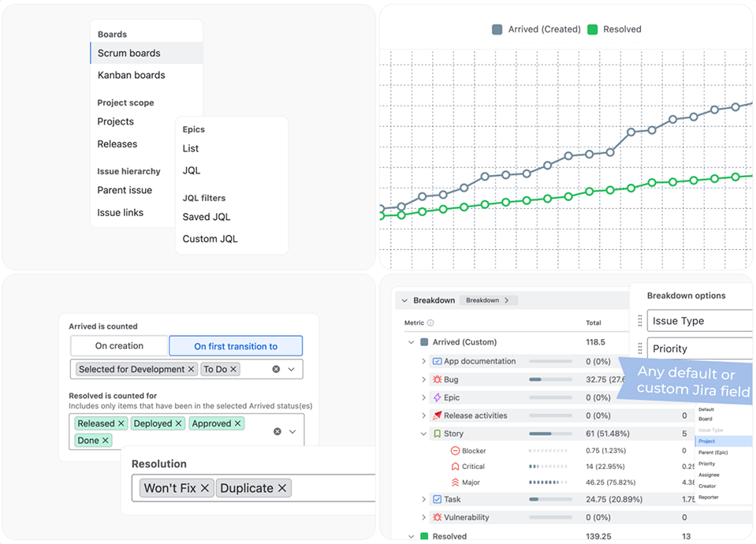This screenshot has height=544, width=756.
Task: Expand the Task row
Action: tap(424, 499)
